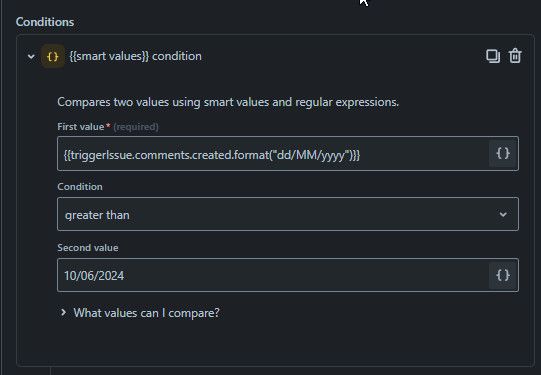Click the What values can I compare? text

[146, 313]
